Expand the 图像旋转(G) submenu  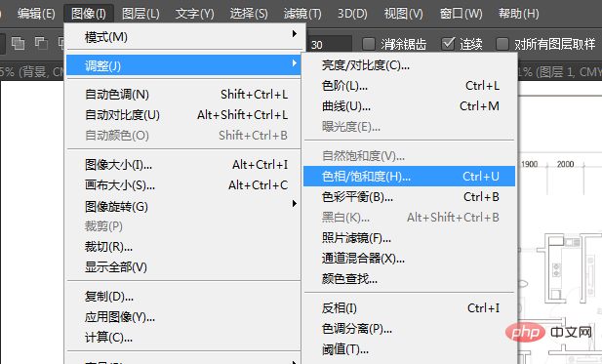tap(183, 206)
